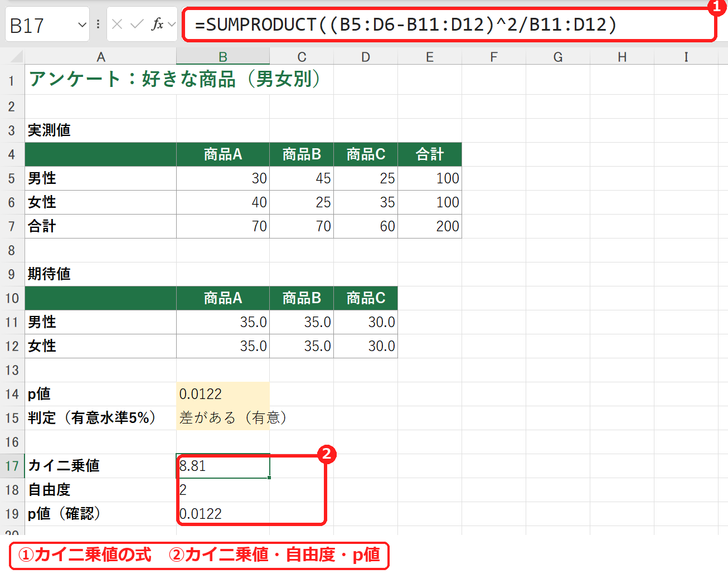728x574 pixels.
Task: Select column total 60 for 商品C
Action: click(x=366, y=226)
